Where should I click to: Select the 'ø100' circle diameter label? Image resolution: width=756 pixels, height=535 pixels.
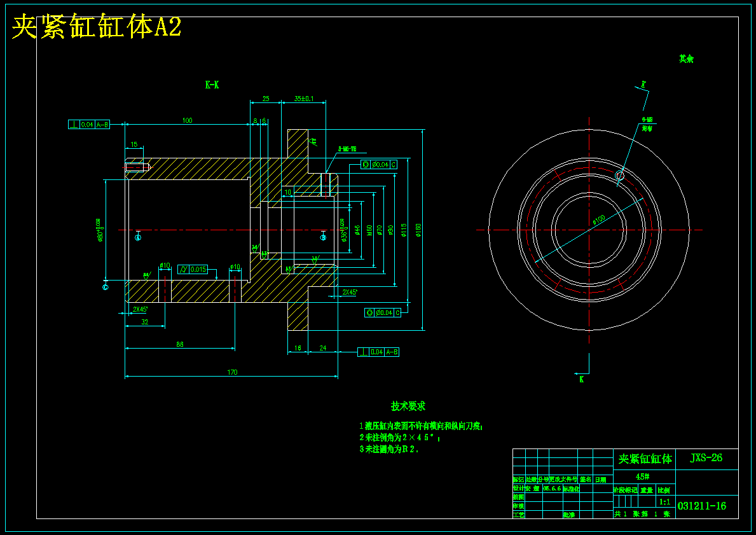[599, 220]
